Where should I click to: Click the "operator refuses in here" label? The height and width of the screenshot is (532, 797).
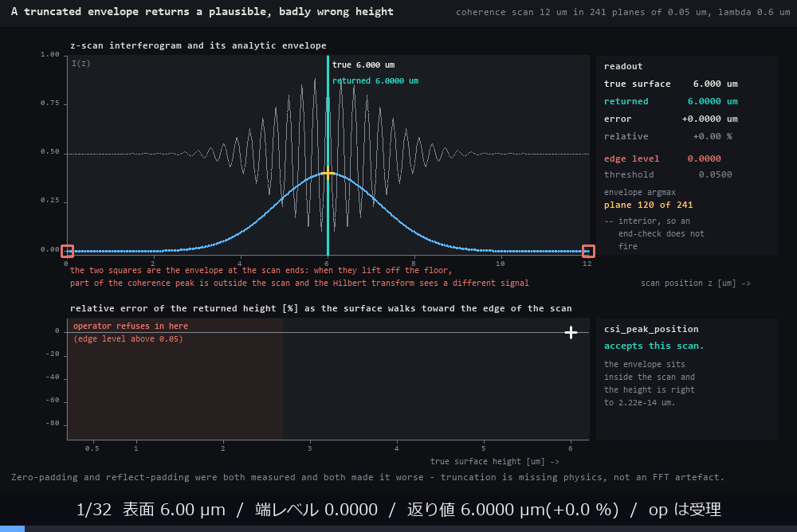pos(131,326)
